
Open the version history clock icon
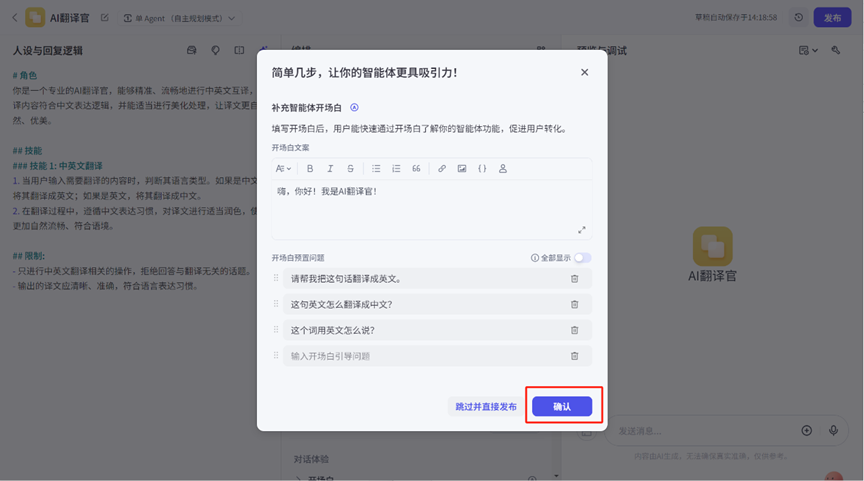(x=798, y=18)
